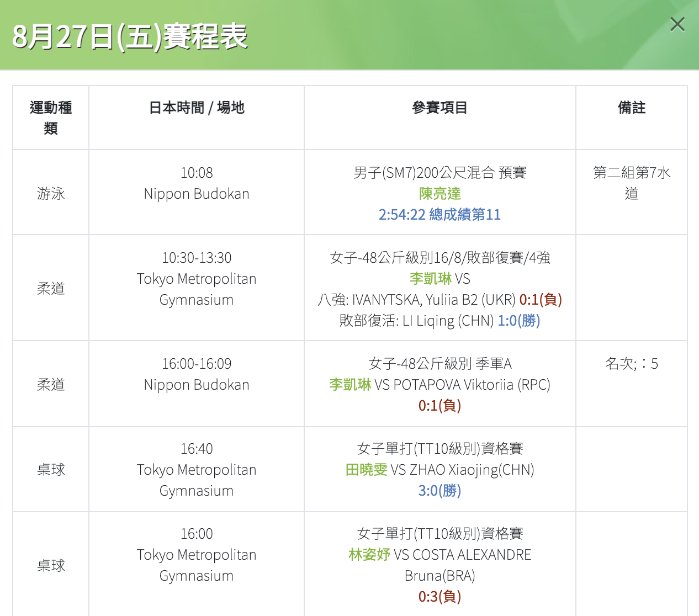Close the 8月27日 schedule popup
Image resolution: width=699 pixels, height=616 pixels.
(677, 24)
